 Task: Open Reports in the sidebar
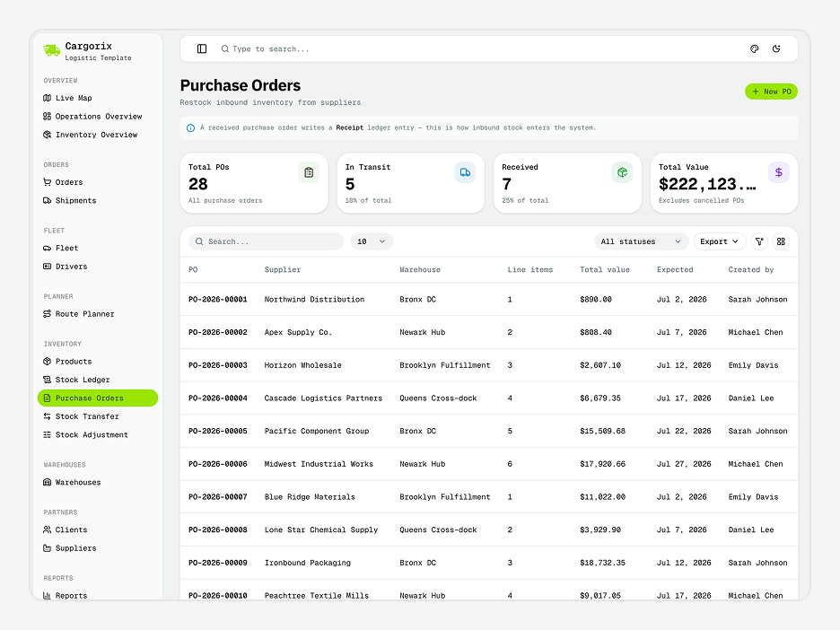[98, 595]
